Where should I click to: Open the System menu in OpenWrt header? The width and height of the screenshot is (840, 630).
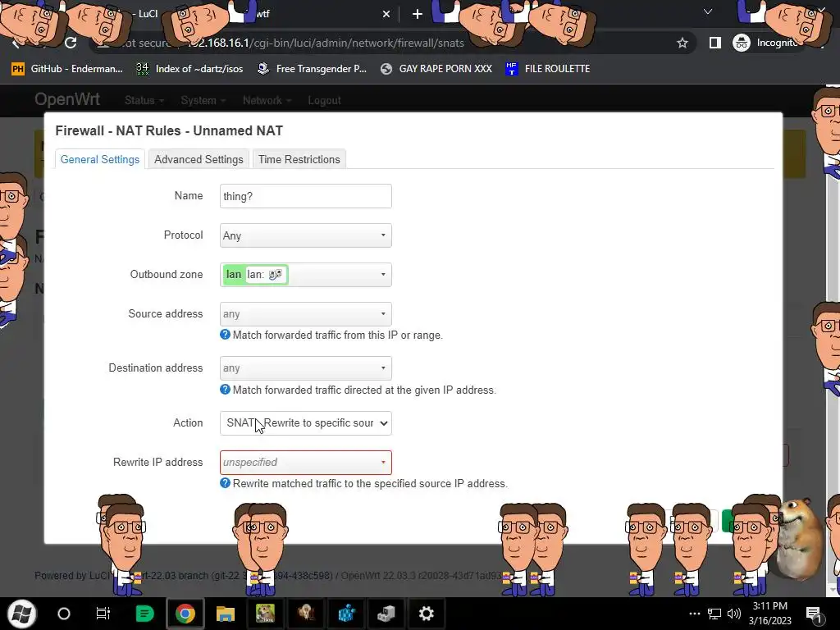pos(203,100)
